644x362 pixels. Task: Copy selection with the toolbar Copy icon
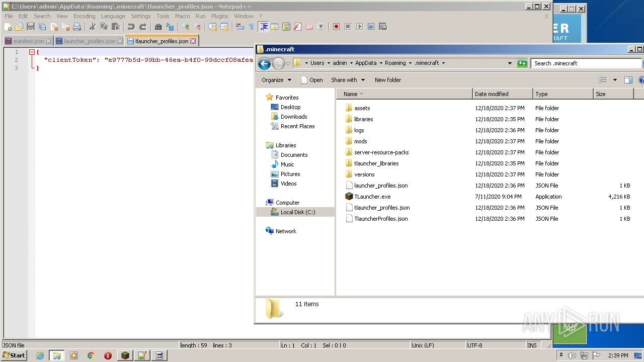104,27
